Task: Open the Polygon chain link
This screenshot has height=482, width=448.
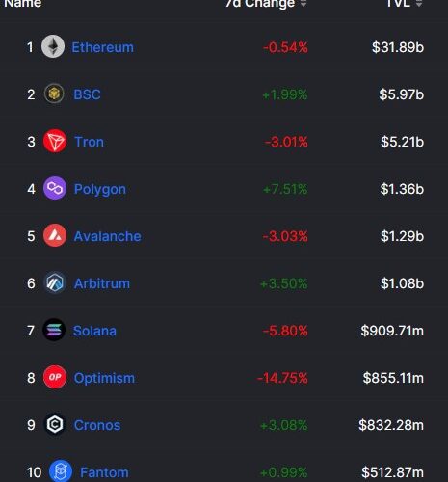Action: 100,189
